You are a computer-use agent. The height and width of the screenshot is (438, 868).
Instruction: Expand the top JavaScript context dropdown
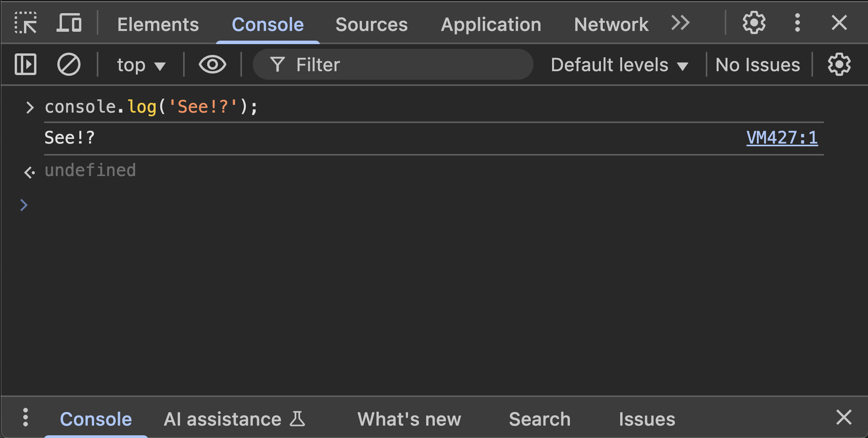[141, 65]
